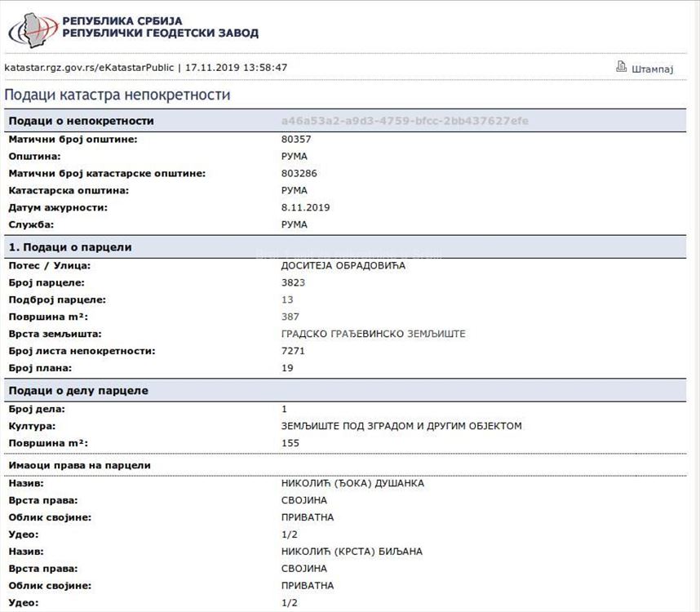Click the Republic Geodetic Authority globe logo
This screenshot has width=700, height=612.
click(33, 29)
